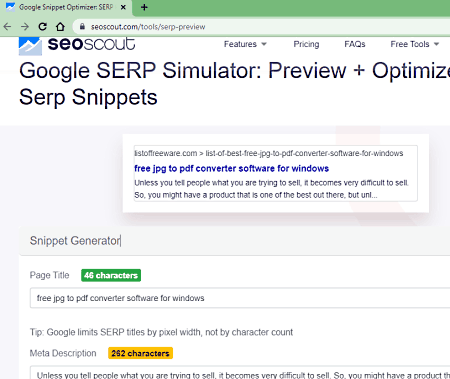Expand the Free Tools menu

click(x=415, y=44)
